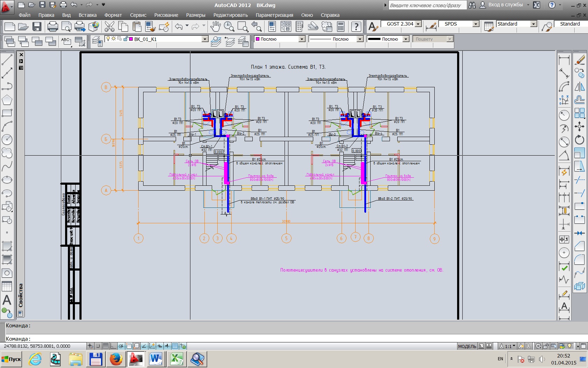Click Zoom Previous icon
The height and width of the screenshot is (368, 588).
click(x=256, y=26)
